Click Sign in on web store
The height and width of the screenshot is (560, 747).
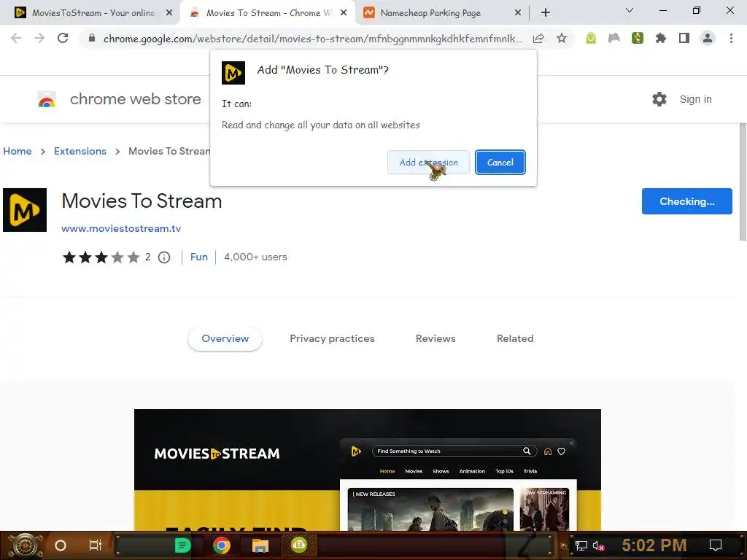695,99
